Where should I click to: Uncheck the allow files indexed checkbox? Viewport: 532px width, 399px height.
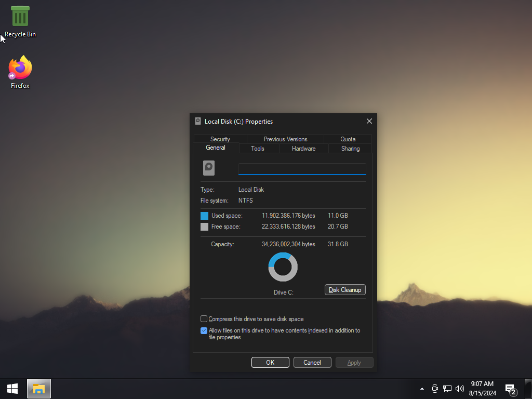(x=204, y=330)
